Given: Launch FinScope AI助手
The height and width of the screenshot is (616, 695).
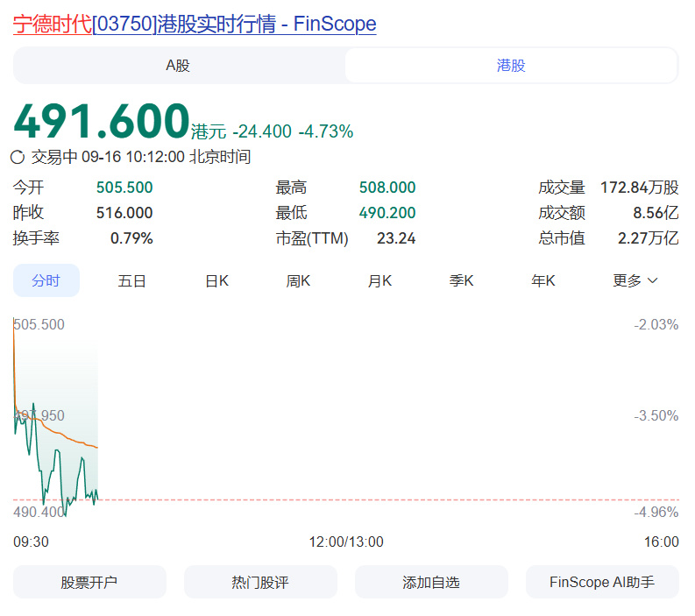Looking at the screenshot, I should [x=602, y=582].
